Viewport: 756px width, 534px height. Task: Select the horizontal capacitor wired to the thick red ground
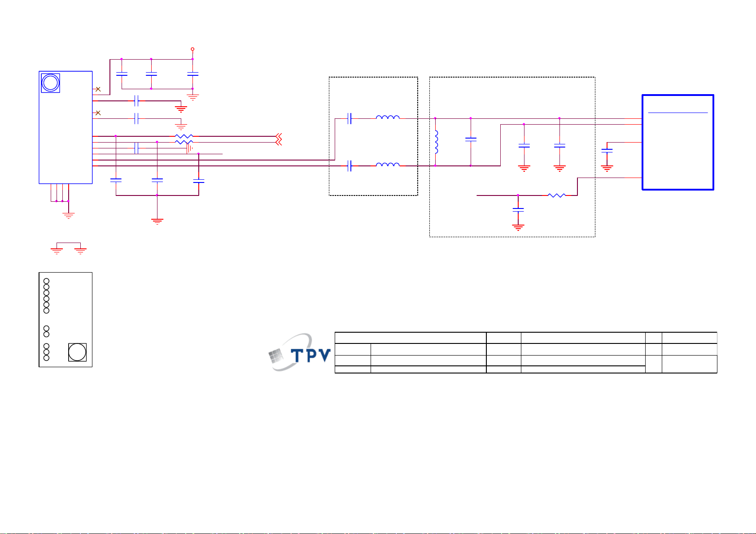tap(136, 100)
